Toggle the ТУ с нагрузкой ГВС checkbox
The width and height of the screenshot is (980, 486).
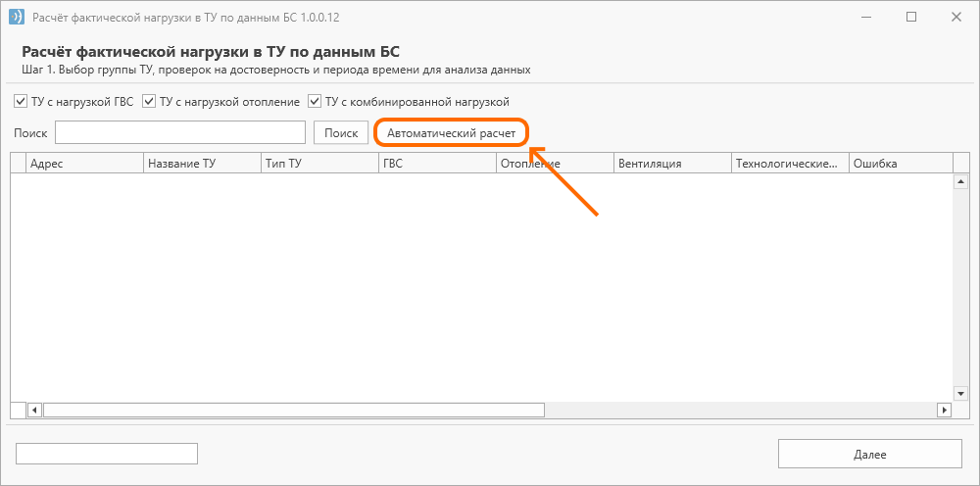point(20,101)
